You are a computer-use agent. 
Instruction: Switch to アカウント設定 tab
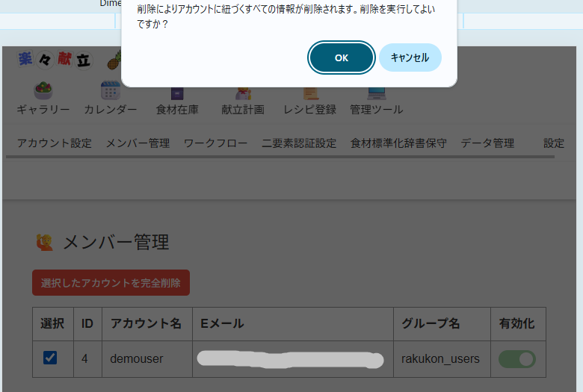(55, 143)
